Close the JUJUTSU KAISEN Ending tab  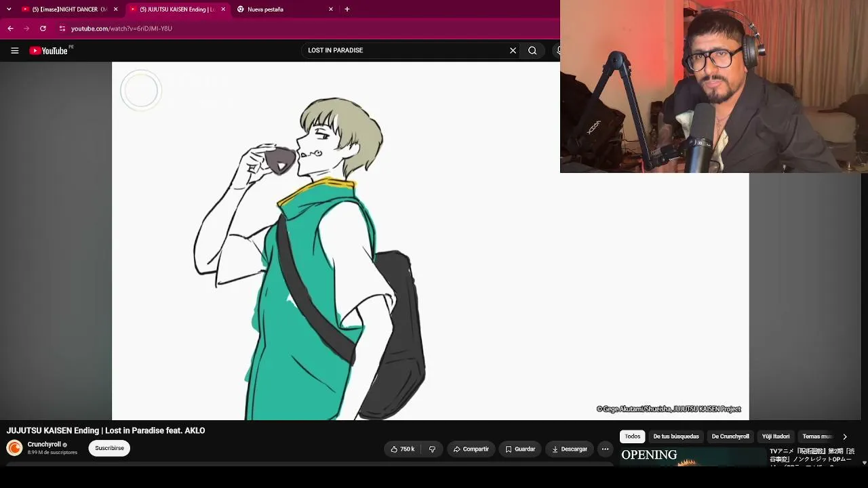(x=223, y=9)
